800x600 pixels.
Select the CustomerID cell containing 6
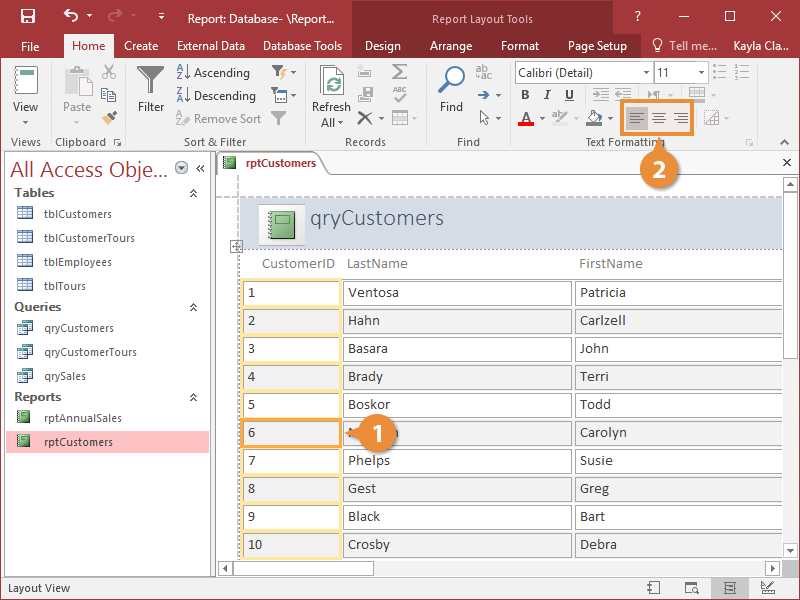[291, 433]
